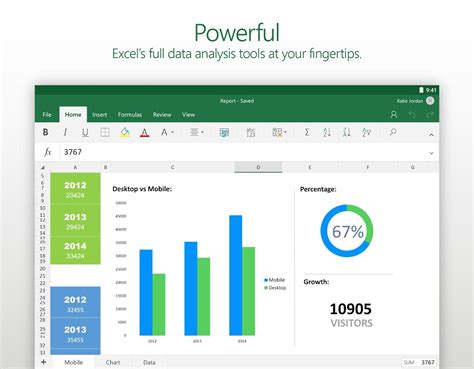Select blue 2013 tile with 35455

[75, 333]
